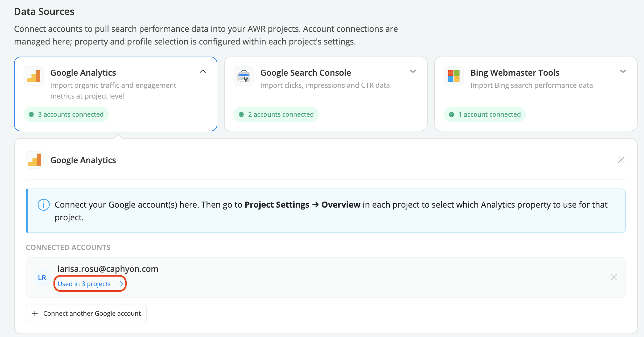644x337 pixels.
Task: Click the larisa.rosu@caphyon.com email text
Action: tap(108, 269)
